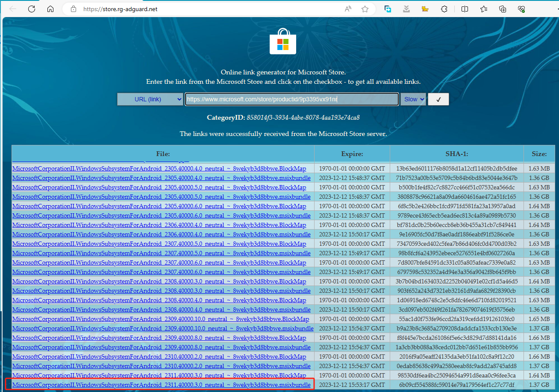Screen dimensions: 559x392
Task: Open the 2310.40000.2.0 msixbundle link
Action: point(162,366)
